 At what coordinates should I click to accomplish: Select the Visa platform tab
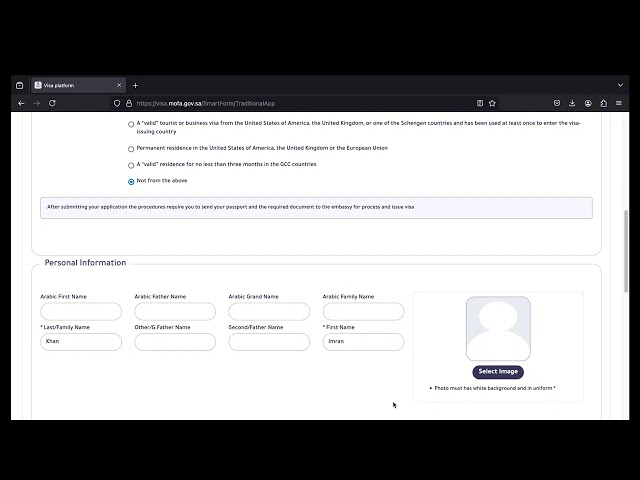click(79, 85)
